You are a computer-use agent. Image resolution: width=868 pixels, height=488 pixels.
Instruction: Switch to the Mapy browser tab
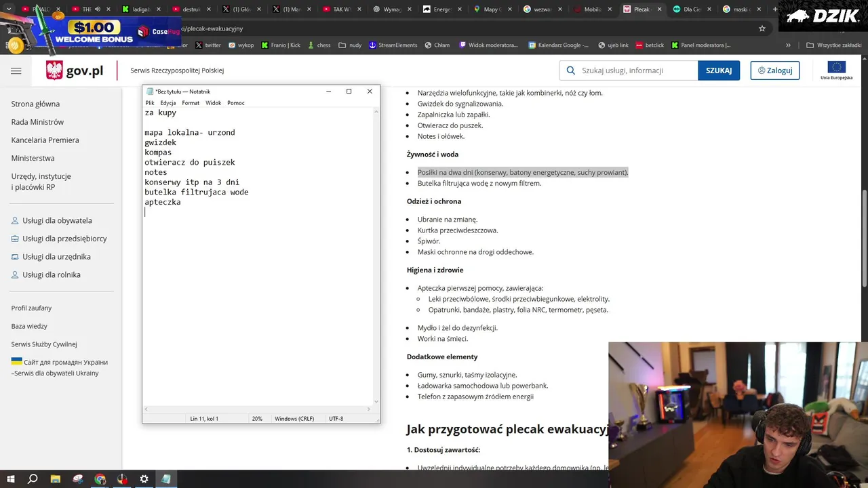[x=492, y=9]
